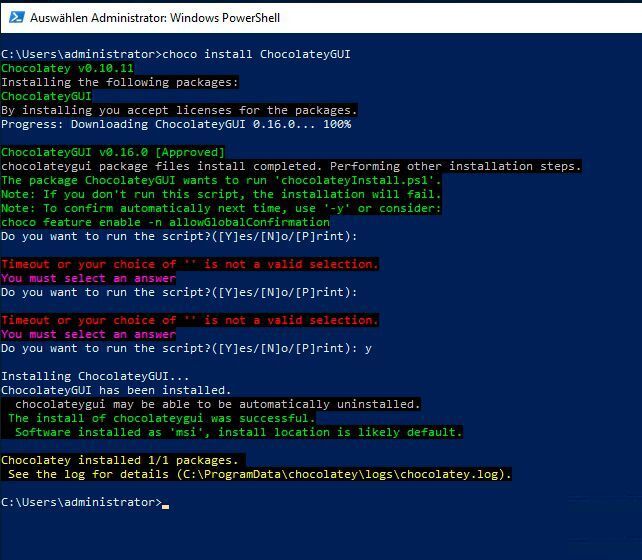
Task: Click the second red 'Timeout or your choice' error
Action: point(190,320)
